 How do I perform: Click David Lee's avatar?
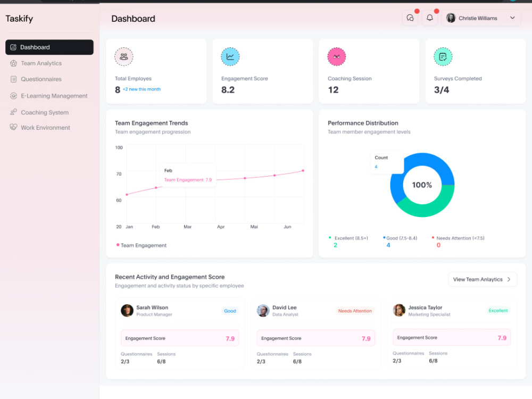[263, 311]
